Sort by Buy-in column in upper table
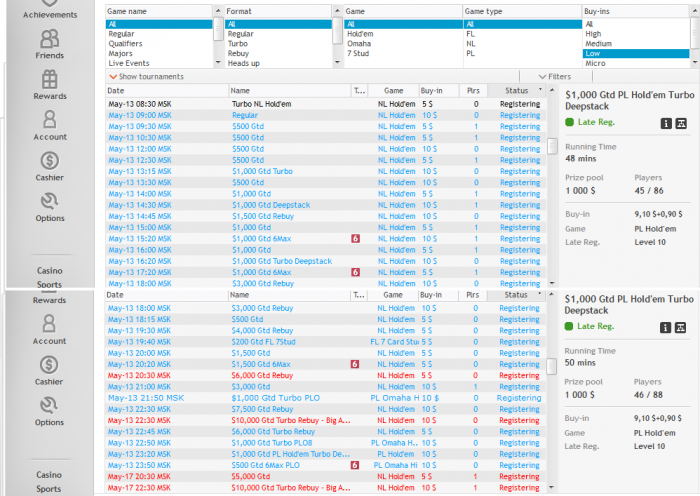Screen dimensions: 700x496 click(x=439, y=91)
